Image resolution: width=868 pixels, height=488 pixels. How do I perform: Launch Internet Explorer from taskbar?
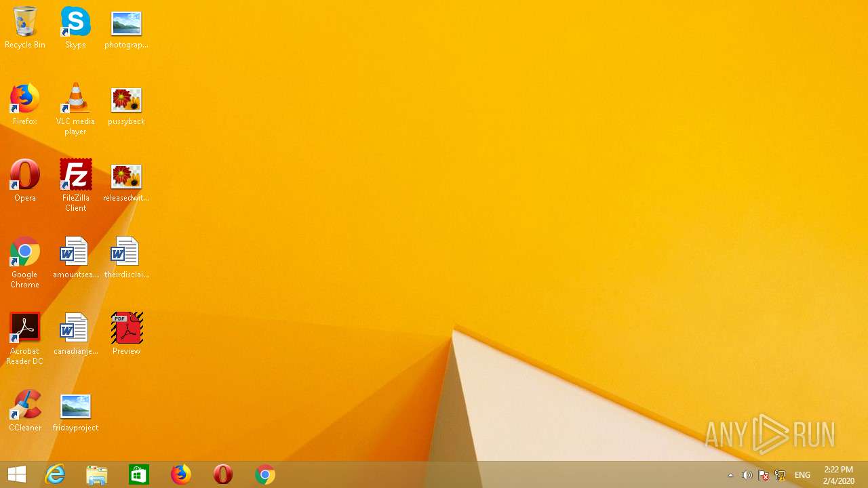click(x=55, y=474)
